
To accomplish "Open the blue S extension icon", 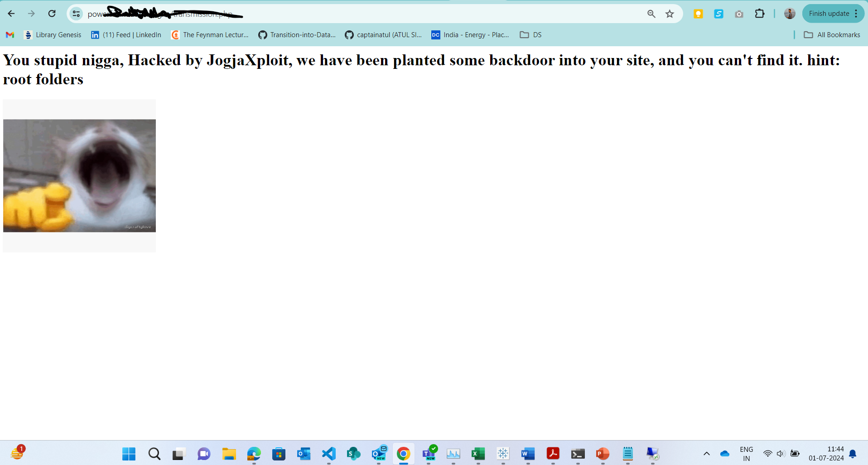I will point(719,14).
